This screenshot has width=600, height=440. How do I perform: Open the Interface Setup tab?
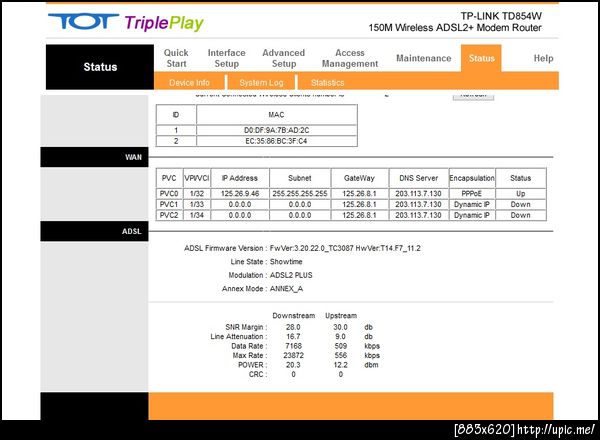coord(227,58)
